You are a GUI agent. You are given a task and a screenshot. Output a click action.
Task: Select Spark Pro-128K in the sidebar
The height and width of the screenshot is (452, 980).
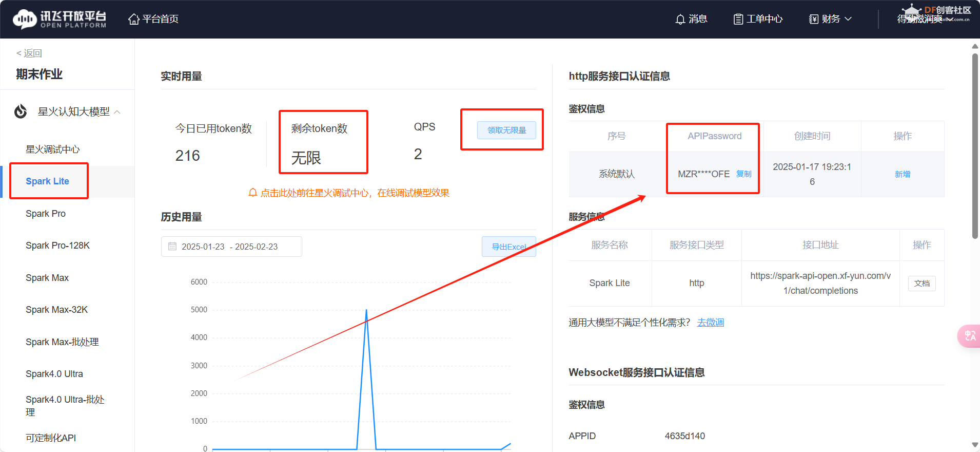57,246
